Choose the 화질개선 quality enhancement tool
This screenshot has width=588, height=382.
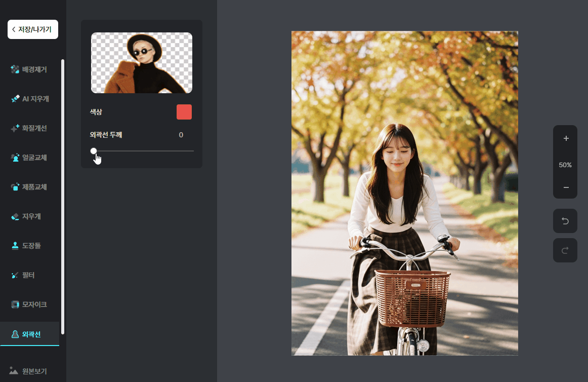[29, 128]
